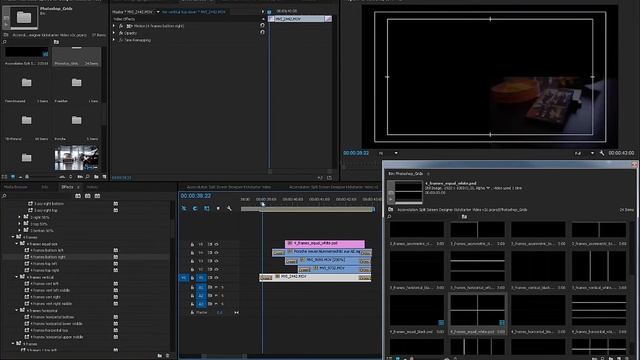
Task: Select 4_frames_equal_white.psd clip in timeline
Action: [x=325, y=243]
